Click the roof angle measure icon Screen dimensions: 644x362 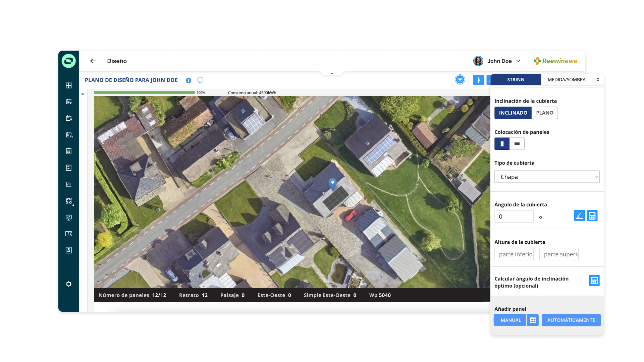(x=579, y=216)
